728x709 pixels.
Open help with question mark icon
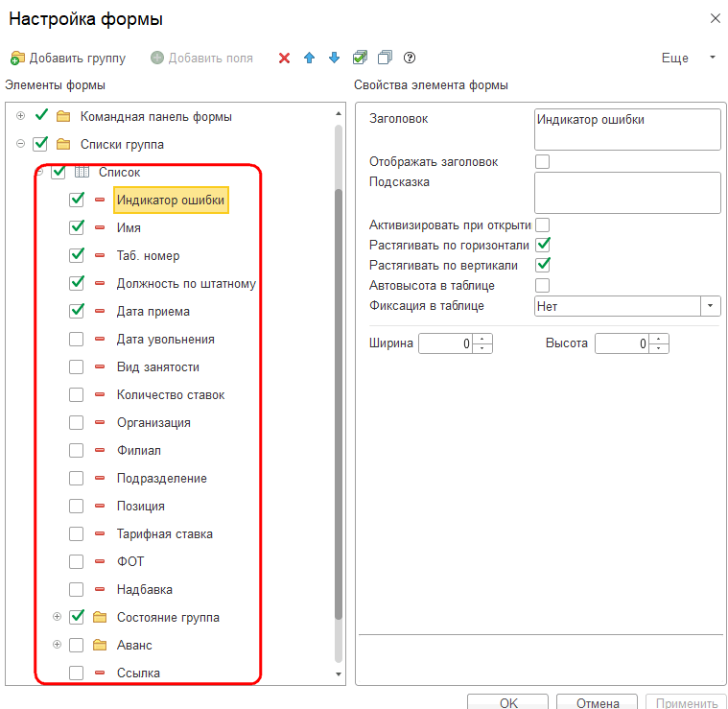coord(409,58)
